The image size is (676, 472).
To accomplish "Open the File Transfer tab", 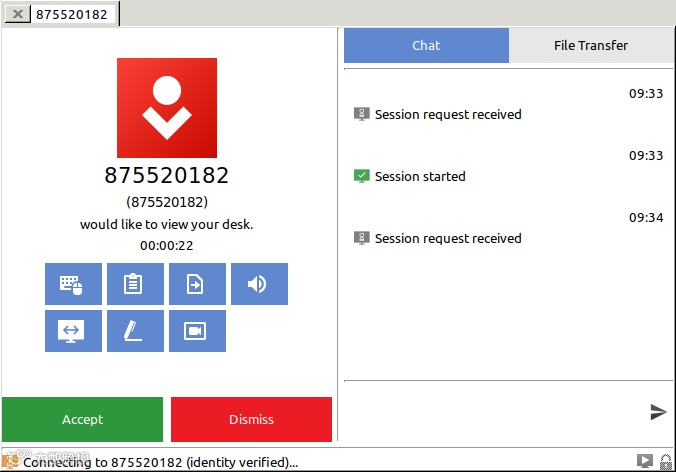I will (591, 45).
